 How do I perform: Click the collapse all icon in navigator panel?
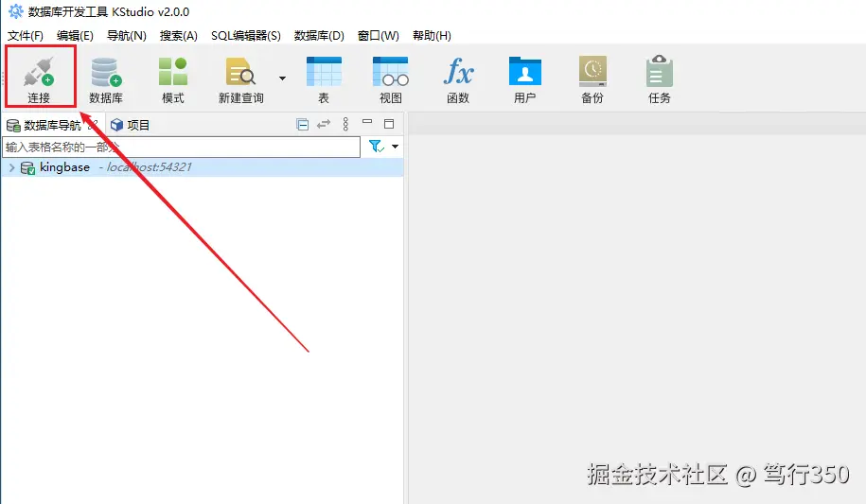tap(302, 125)
